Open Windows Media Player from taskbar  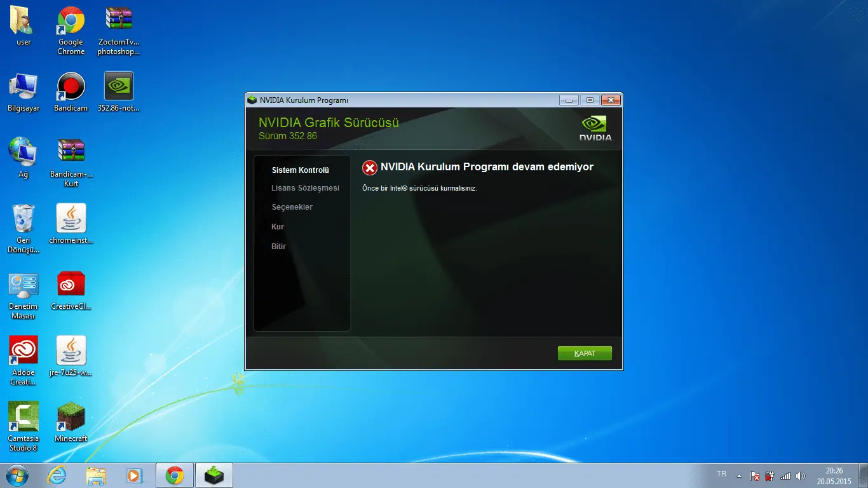pos(134,475)
